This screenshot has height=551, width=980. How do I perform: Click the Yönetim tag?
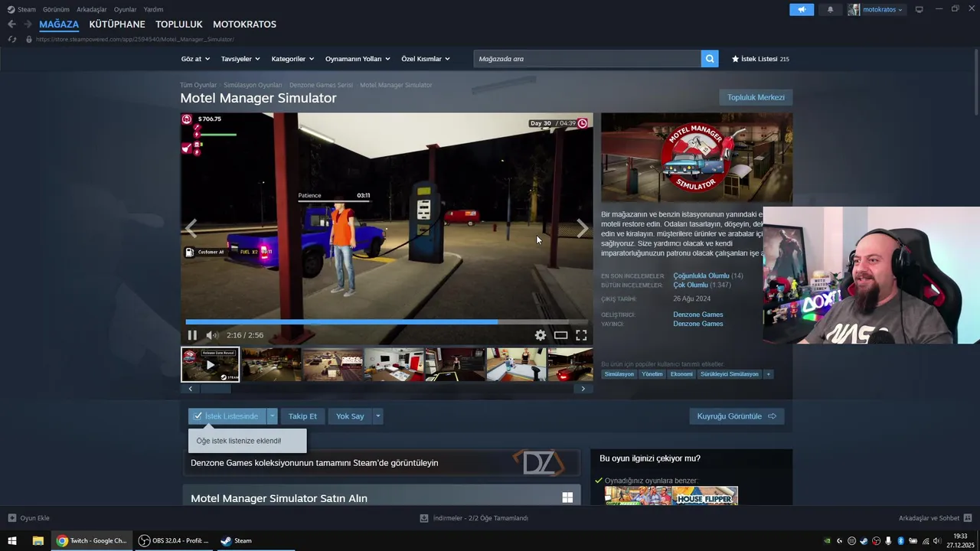coord(652,374)
